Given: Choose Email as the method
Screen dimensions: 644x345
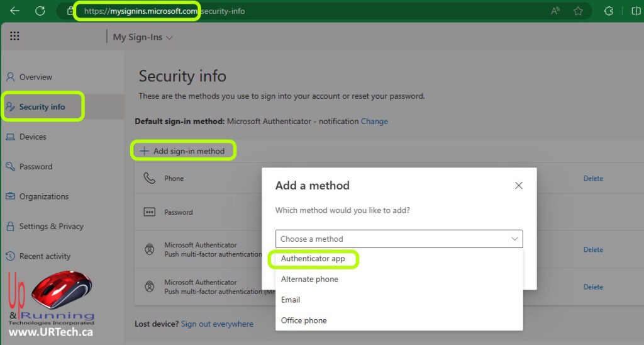Looking at the screenshot, I should [291, 300].
